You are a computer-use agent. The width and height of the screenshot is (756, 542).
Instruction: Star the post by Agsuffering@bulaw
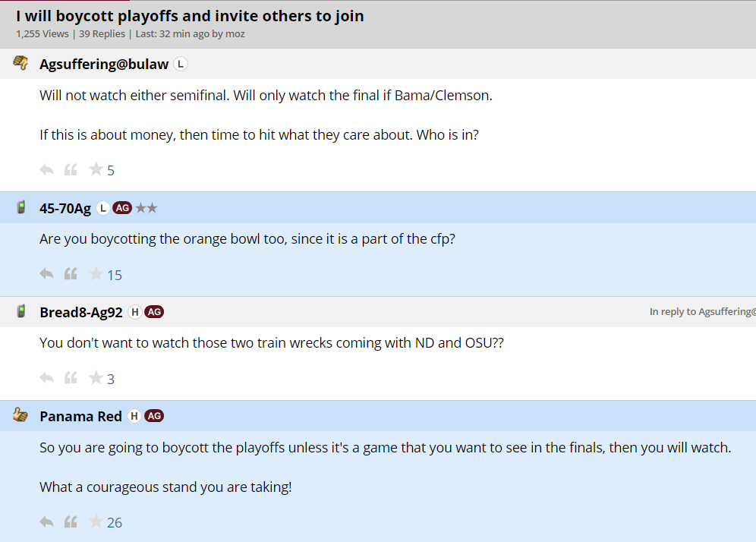(96, 169)
